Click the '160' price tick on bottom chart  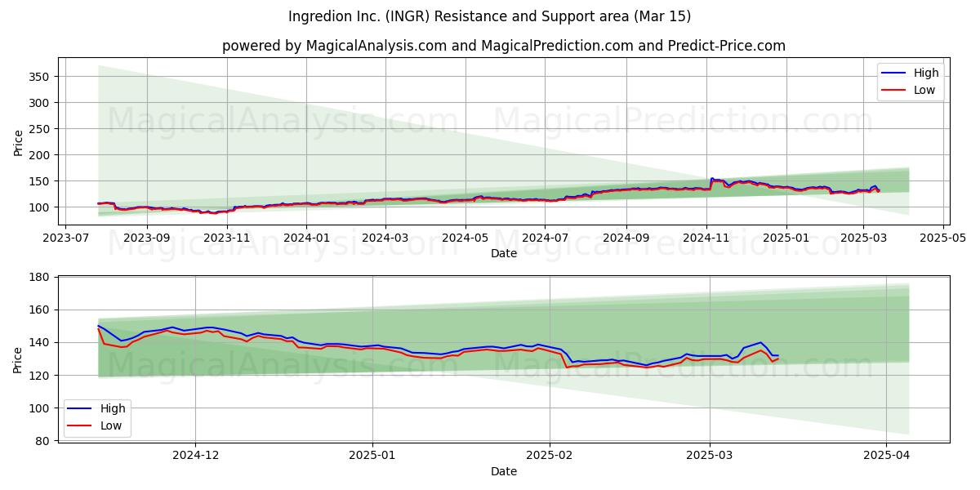point(41,310)
